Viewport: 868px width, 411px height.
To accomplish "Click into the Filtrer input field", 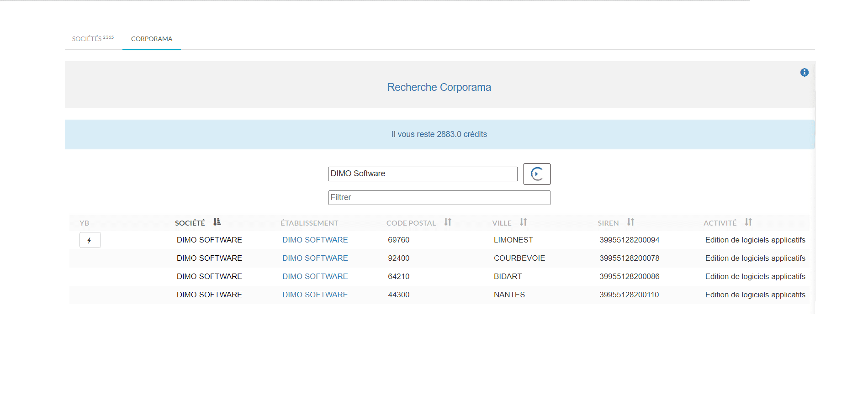I will [x=439, y=198].
